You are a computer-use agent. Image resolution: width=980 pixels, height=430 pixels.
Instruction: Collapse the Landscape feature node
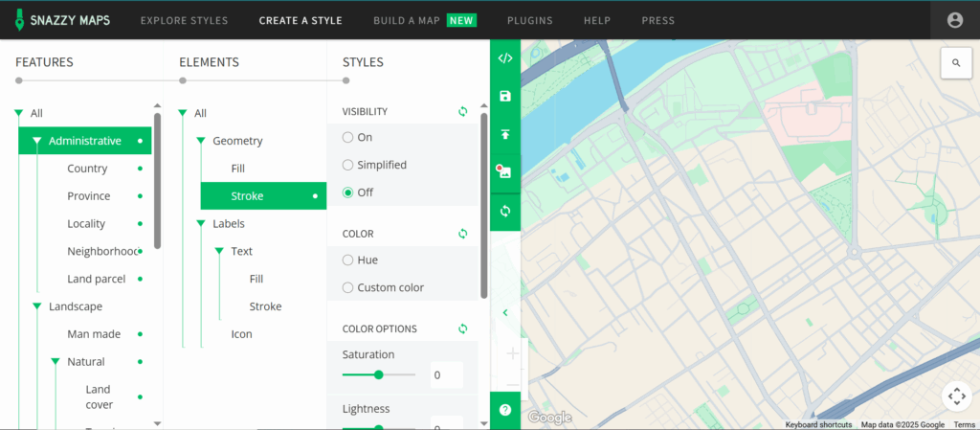point(37,306)
